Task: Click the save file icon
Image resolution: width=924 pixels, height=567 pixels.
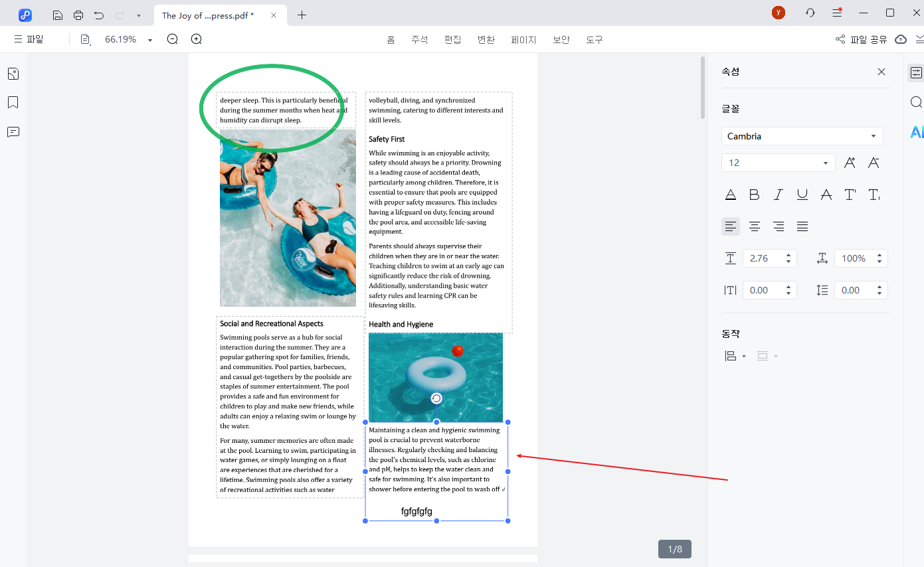Action: (58, 15)
